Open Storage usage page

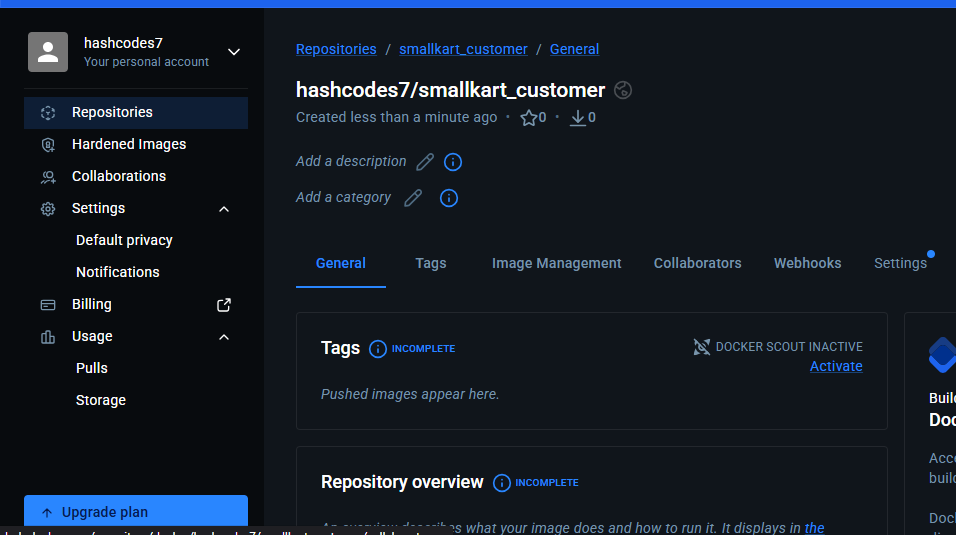click(x=101, y=400)
